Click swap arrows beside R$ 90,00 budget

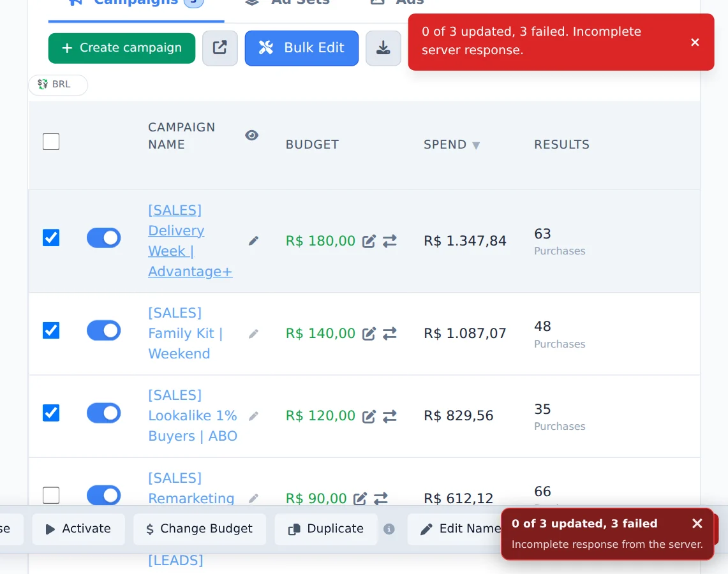point(381,498)
